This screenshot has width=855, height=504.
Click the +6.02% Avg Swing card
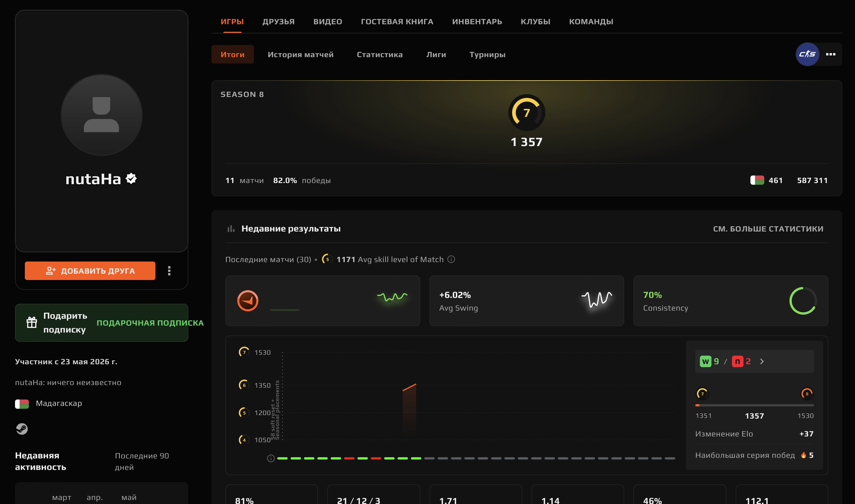tap(526, 300)
